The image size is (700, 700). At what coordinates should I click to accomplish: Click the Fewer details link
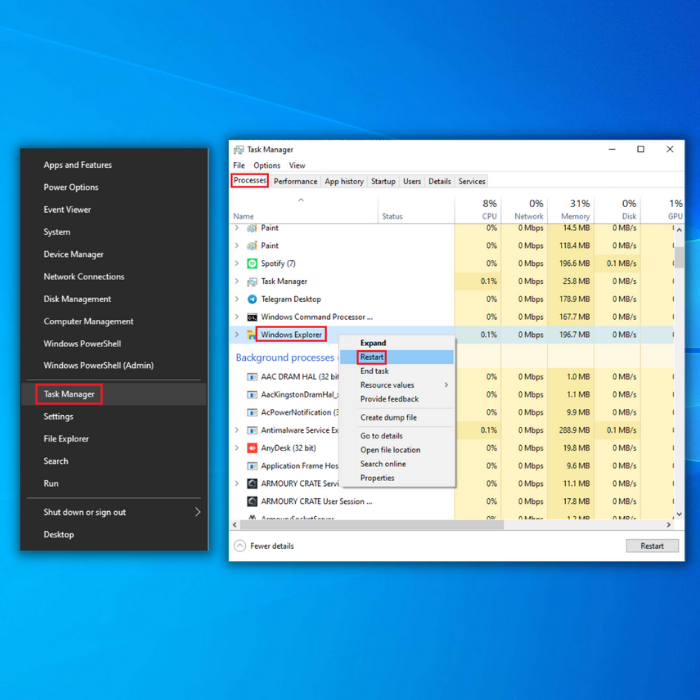click(272, 546)
